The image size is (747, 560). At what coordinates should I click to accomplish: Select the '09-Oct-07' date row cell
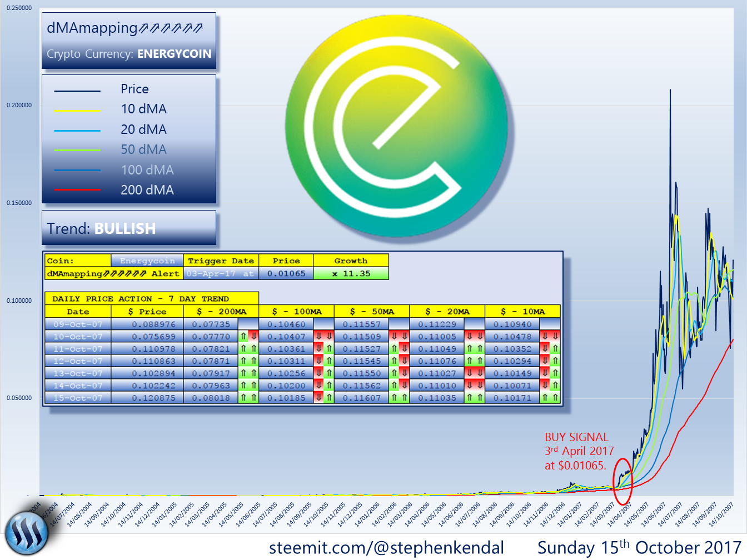point(78,324)
